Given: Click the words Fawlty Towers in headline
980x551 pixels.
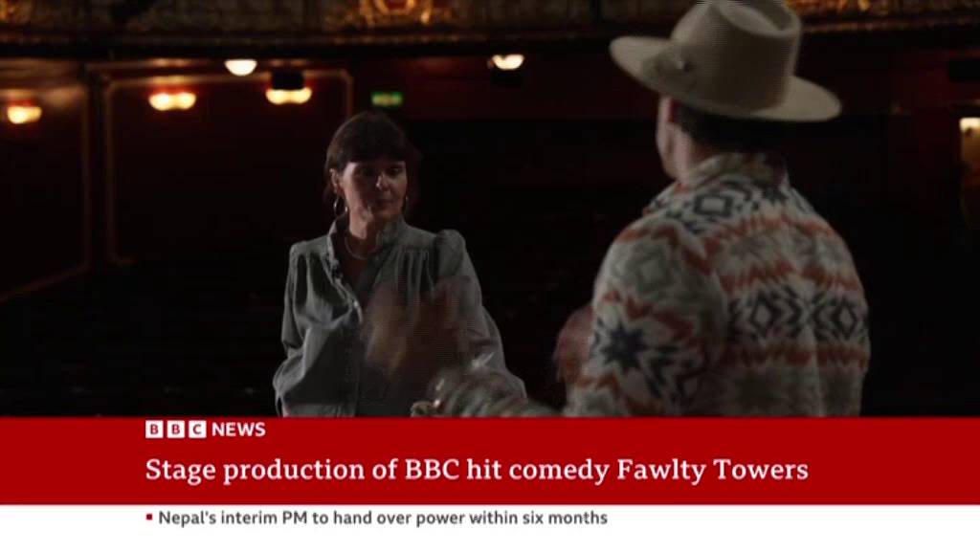Looking at the screenshot, I should tap(712, 470).
